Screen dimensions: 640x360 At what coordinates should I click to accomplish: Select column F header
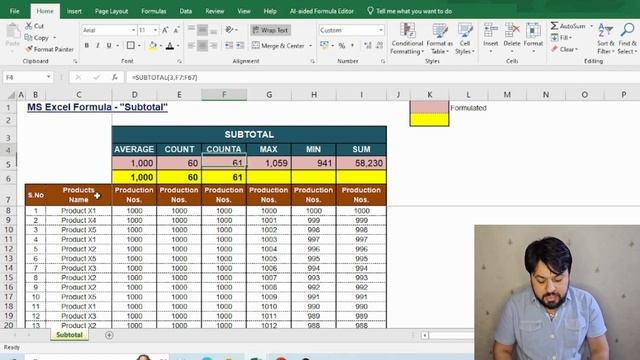pyautogui.click(x=224, y=95)
